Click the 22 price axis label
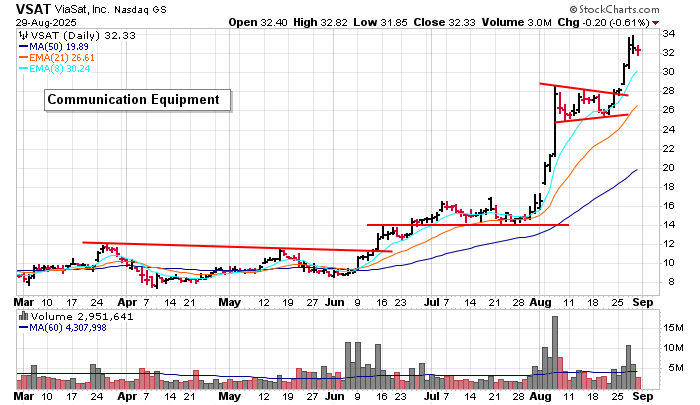This screenshot has width=700, height=405. [668, 149]
